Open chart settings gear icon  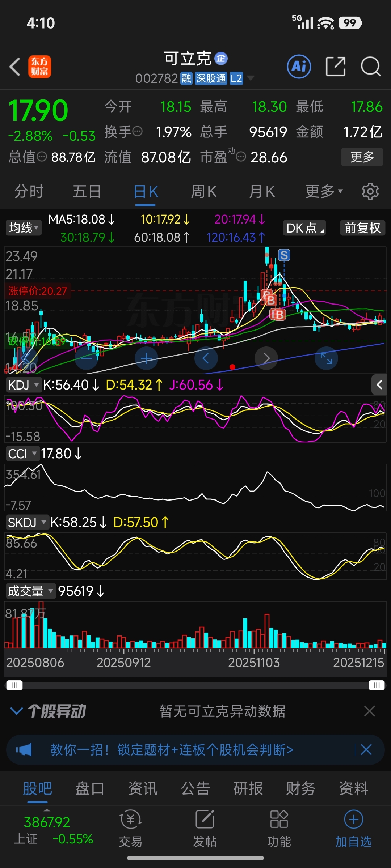370,191
